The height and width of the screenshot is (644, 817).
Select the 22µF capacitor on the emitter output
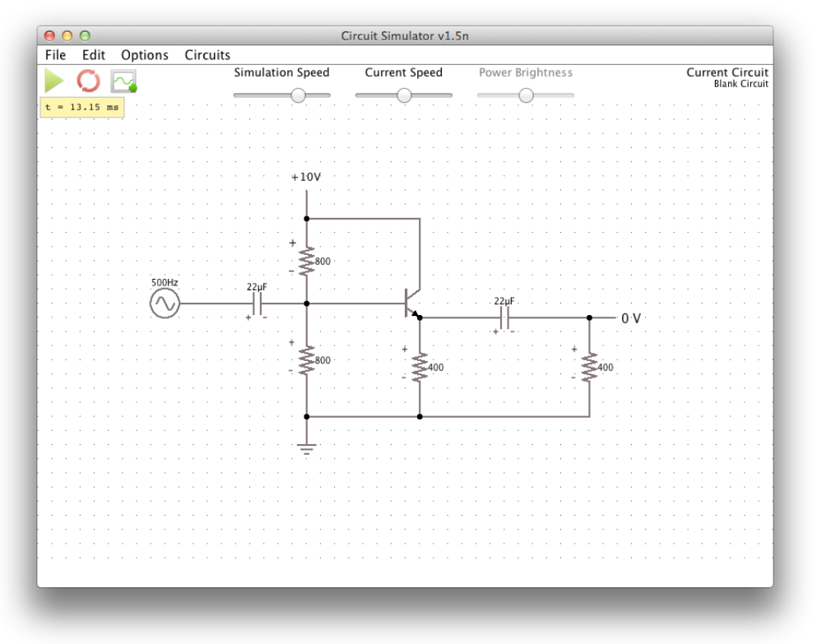(504, 317)
